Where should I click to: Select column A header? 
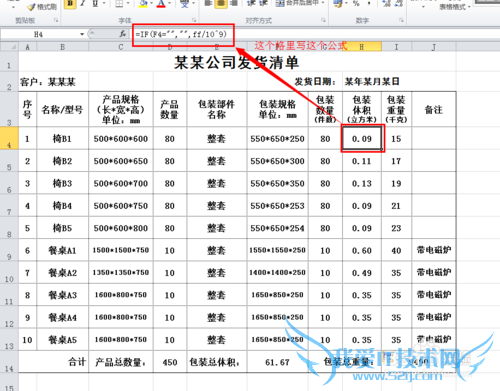[27, 47]
